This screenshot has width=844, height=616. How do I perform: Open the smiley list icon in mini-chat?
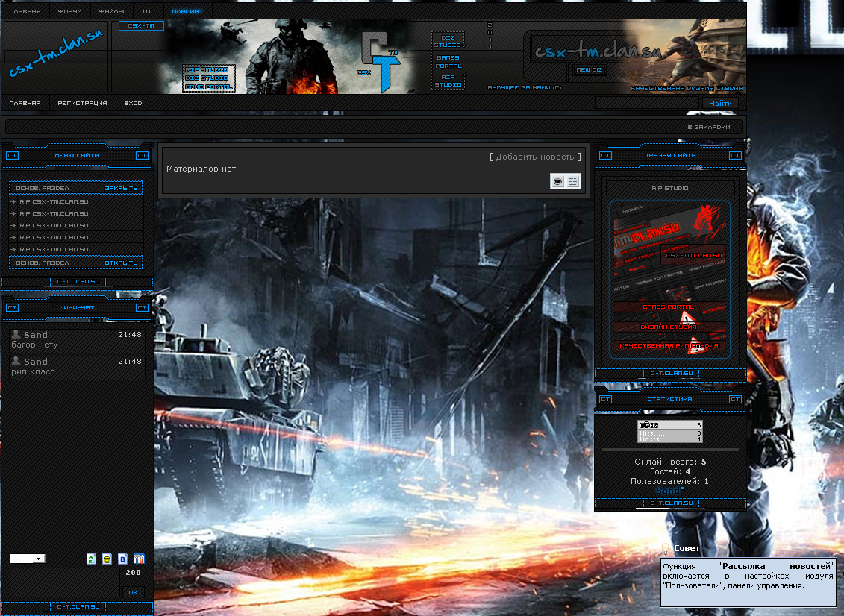(107, 559)
